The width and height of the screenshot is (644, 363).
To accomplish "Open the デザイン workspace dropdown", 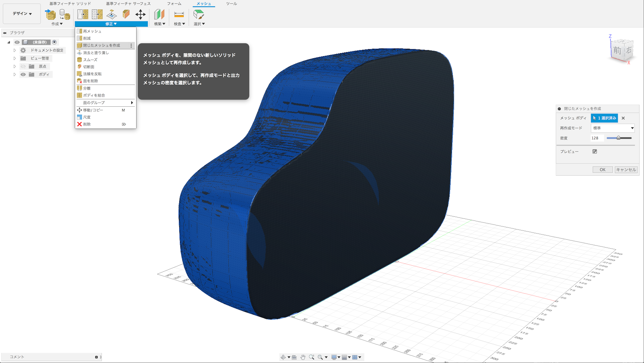I will tap(22, 13).
